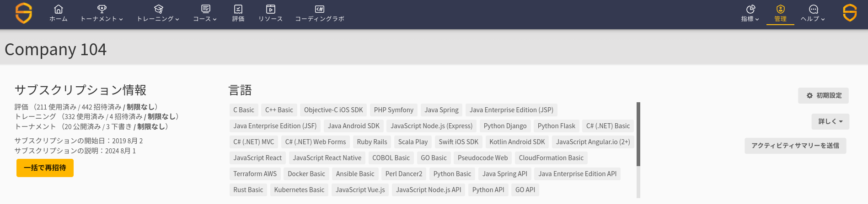Click the ヘルプ help chat icon
The width and height of the screenshot is (868, 204).
coord(813,9)
